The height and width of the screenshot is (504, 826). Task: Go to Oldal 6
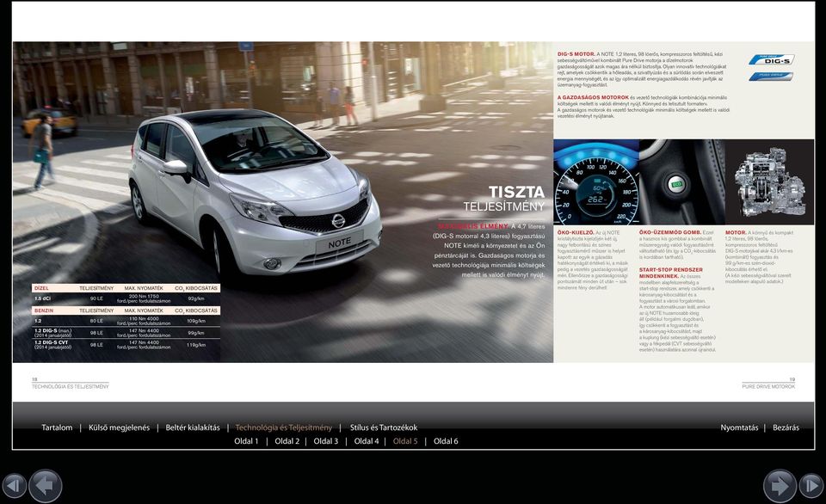(446, 441)
